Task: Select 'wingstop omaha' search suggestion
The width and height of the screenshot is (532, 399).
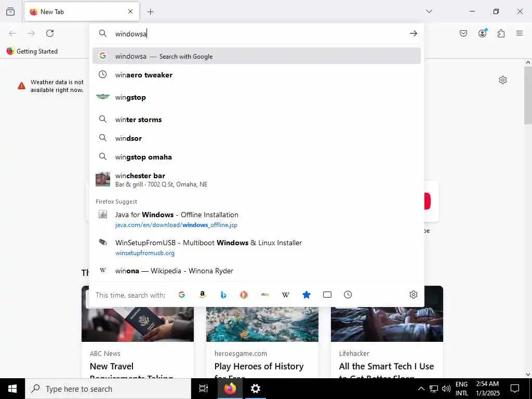Action: [257, 157]
